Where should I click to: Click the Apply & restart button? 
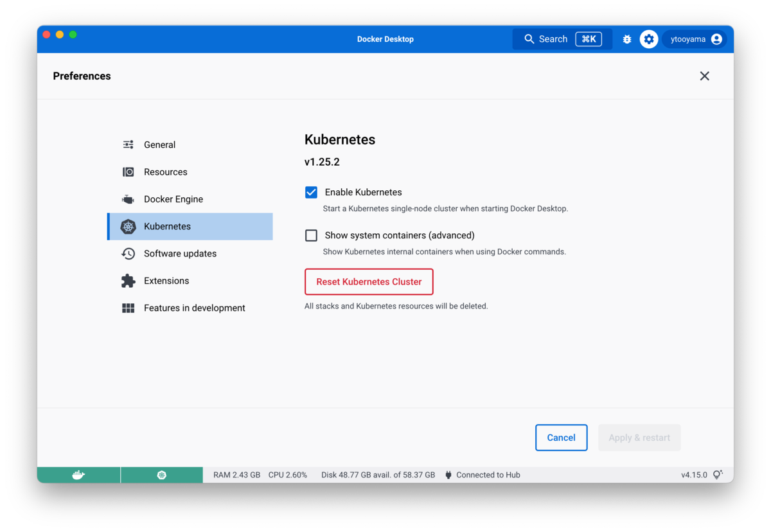(639, 438)
